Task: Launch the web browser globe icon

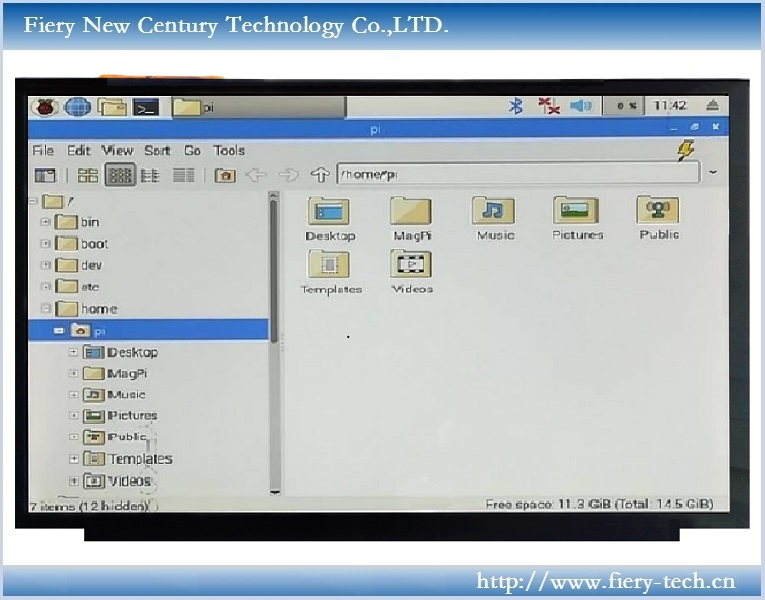Action: pyautogui.click(x=78, y=106)
